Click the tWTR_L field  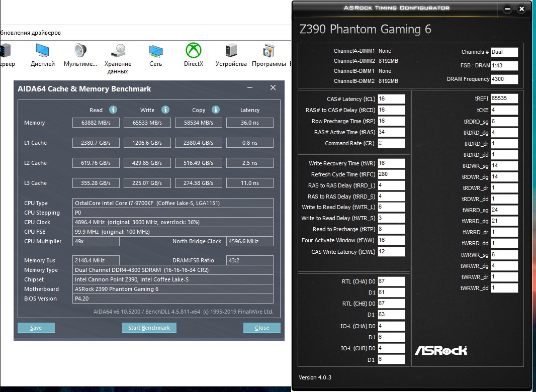pyautogui.click(x=391, y=207)
